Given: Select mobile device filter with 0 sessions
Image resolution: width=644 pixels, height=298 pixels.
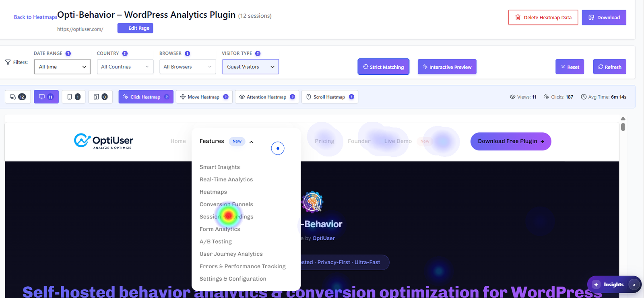Looking at the screenshot, I should (x=100, y=97).
